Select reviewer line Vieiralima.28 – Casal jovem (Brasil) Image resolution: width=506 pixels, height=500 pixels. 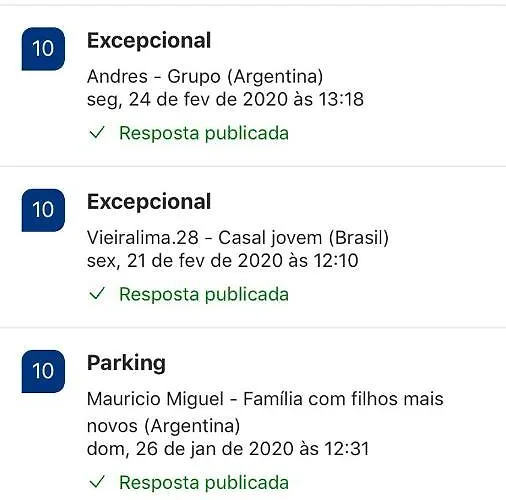pyautogui.click(x=238, y=238)
